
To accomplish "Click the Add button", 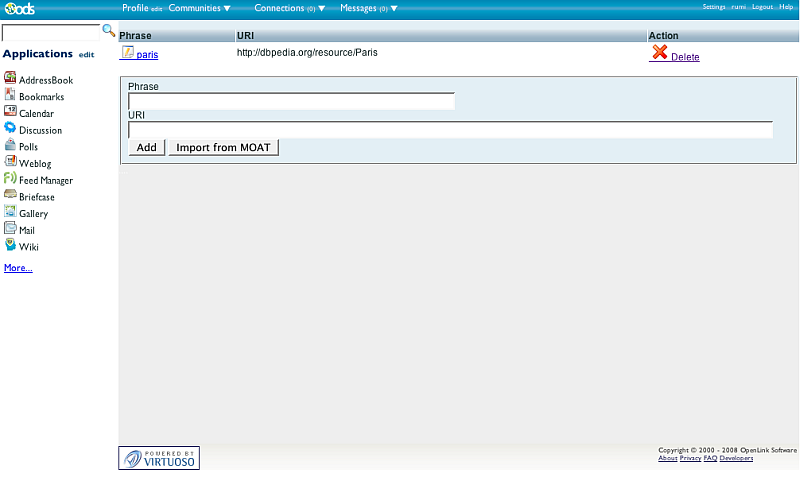I will 147,147.
